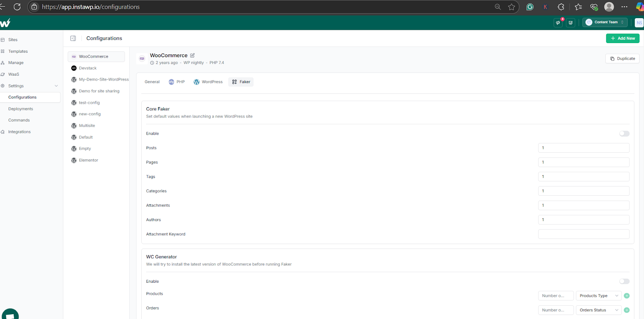Click the Pages number field
Viewport: 644px width, 319px height.
pyautogui.click(x=584, y=162)
